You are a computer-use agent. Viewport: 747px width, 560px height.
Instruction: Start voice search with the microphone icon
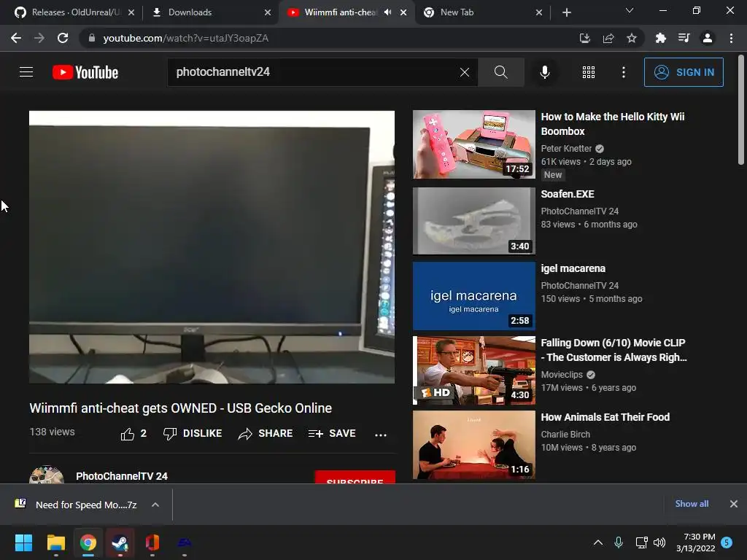(x=544, y=72)
